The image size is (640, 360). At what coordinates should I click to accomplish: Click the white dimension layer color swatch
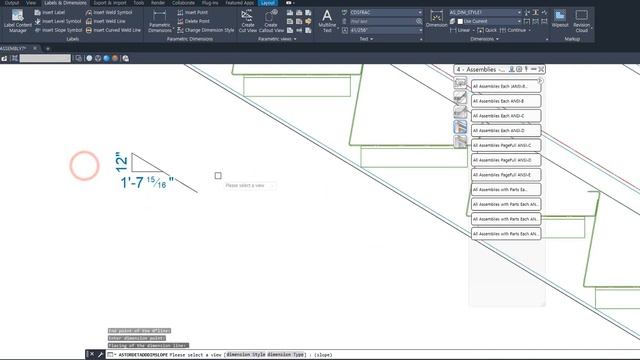click(460, 21)
